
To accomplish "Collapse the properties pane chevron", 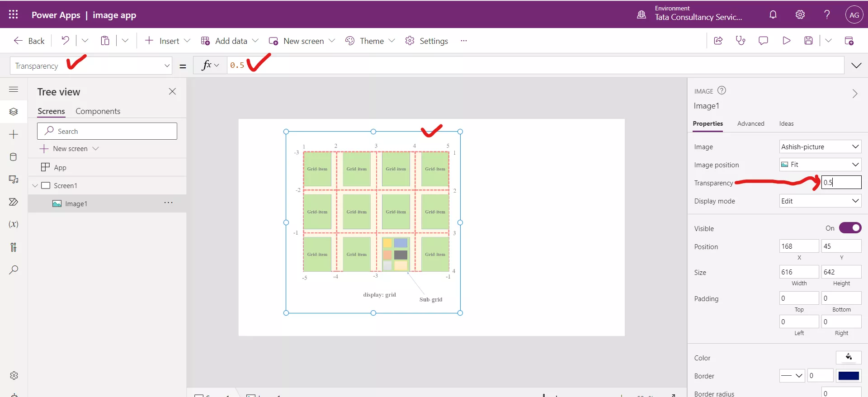I will point(854,94).
